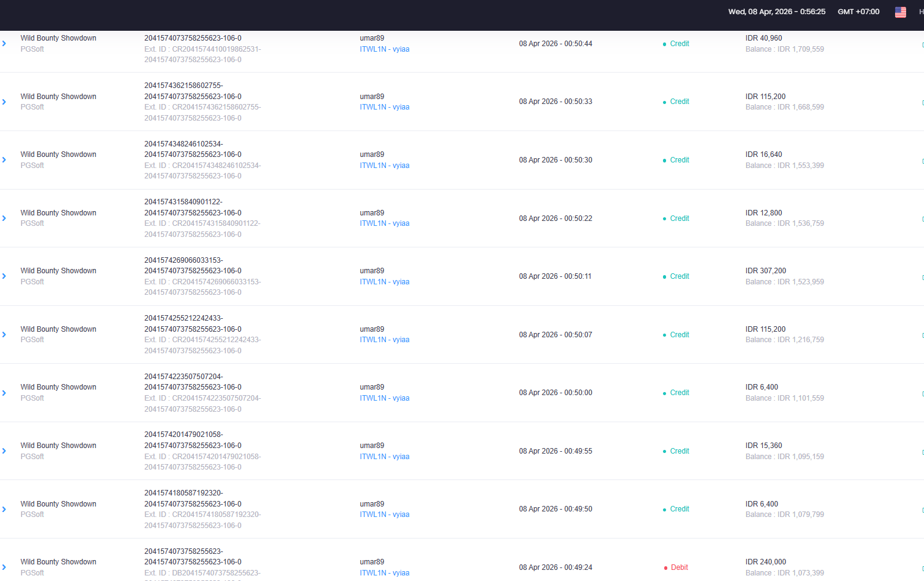
Task: Expand the row timed 00:50:33
Action: click(x=4, y=102)
